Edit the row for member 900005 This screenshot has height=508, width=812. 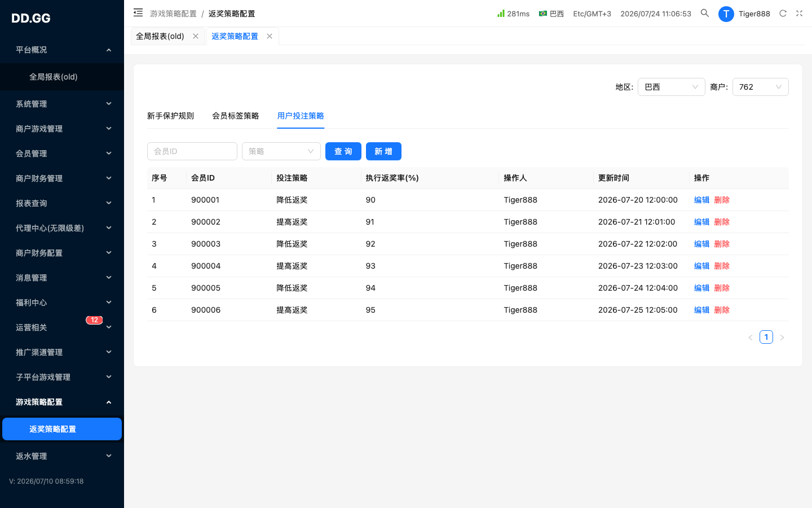point(701,288)
